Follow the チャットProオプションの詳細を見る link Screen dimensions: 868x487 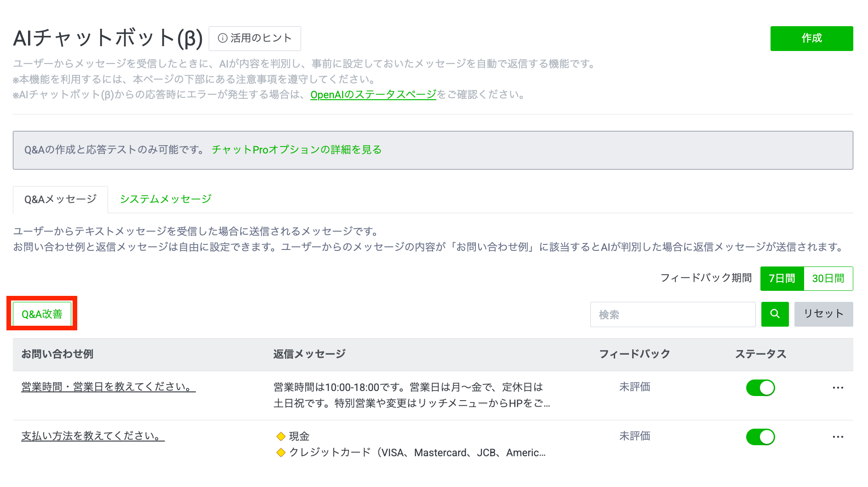(x=297, y=150)
